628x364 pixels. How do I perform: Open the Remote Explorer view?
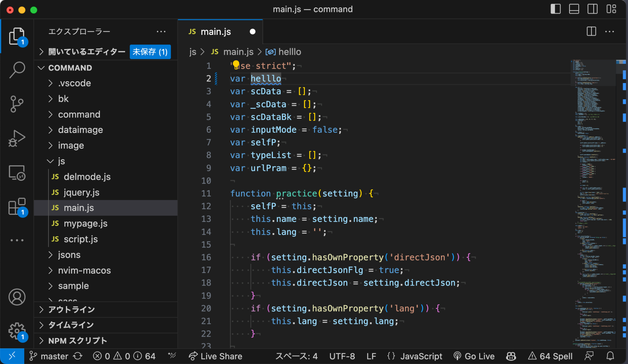pyautogui.click(x=17, y=173)
